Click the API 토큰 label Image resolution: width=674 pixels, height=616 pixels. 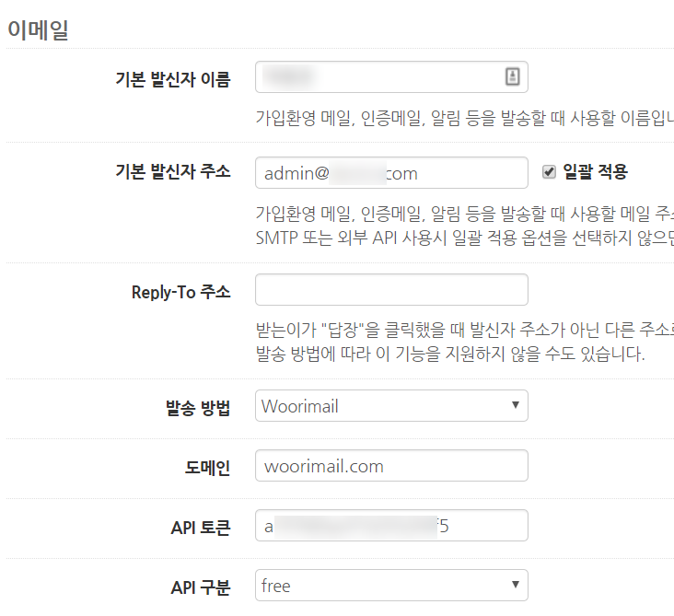pos(201,528)
